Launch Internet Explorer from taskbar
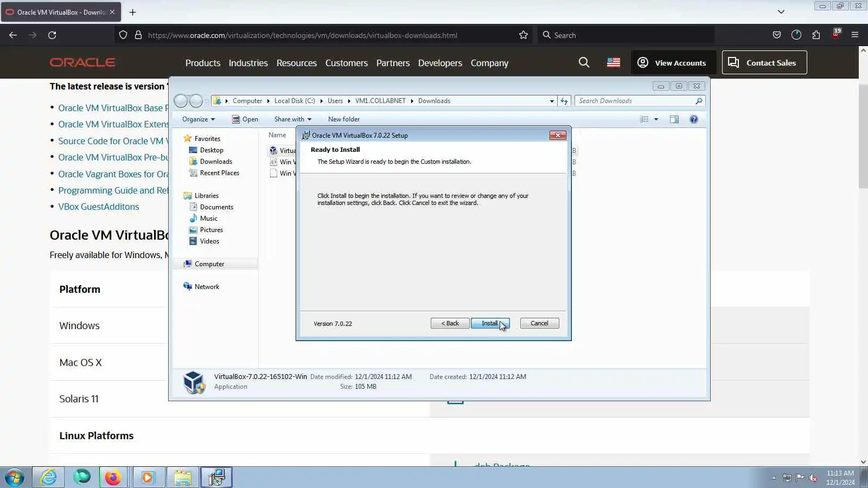The image size is (868, 488). click(x=49, y=478)
